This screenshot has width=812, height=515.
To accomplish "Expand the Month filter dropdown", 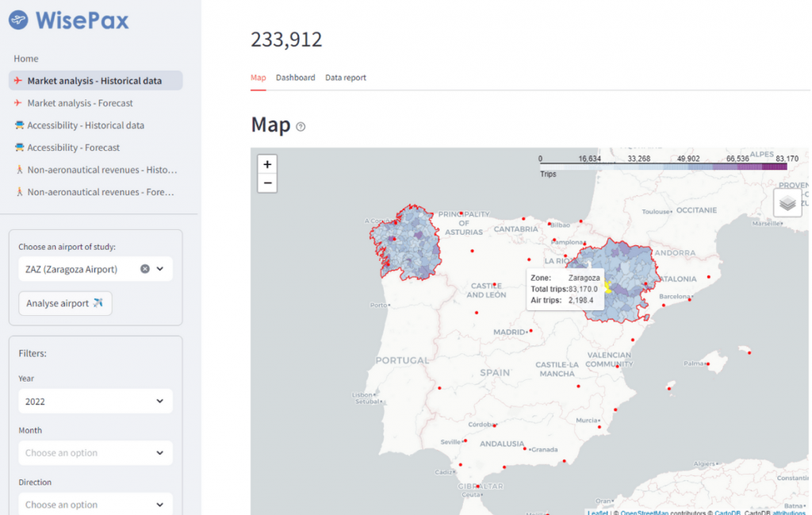I will (95, 453).
